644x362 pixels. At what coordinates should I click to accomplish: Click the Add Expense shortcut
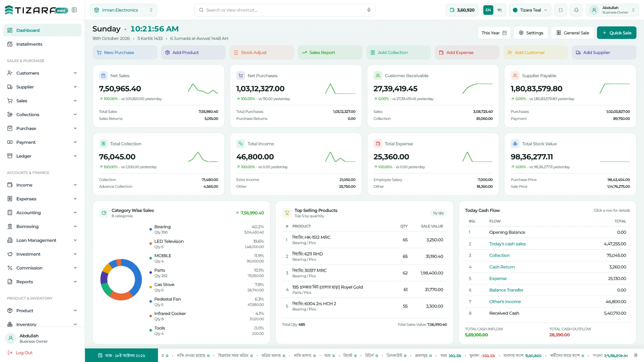[x=467, y=52]
